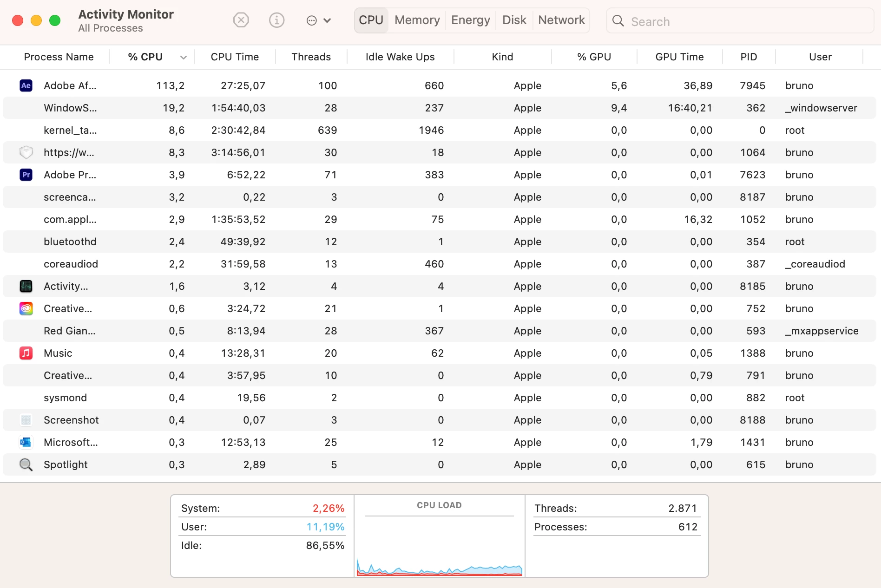Image resolution: width=881 pixels, height=588 pixels.
Task: Select the Red Gian... process row
Action: pyautogui.click(x=440, y=331)
